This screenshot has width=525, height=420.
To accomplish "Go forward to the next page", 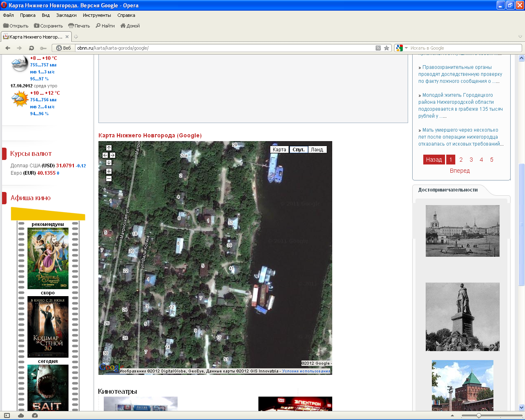I will 19,48.
